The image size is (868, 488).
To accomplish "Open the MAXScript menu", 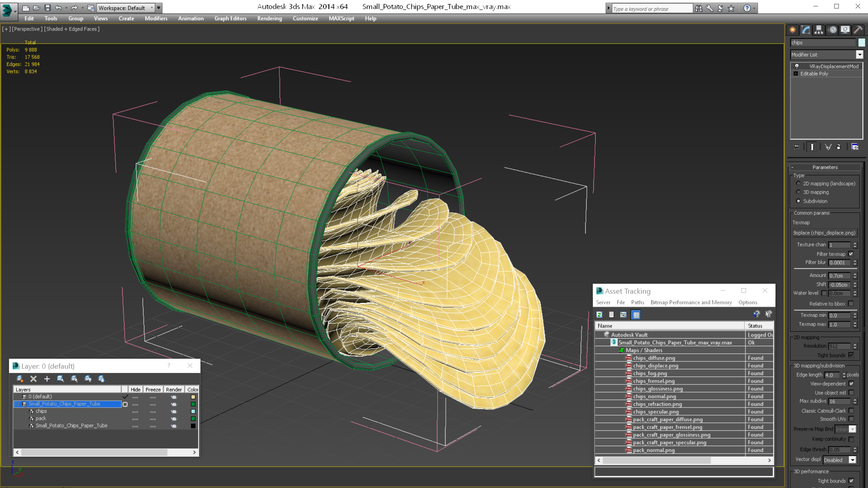I will pos(341,18).
